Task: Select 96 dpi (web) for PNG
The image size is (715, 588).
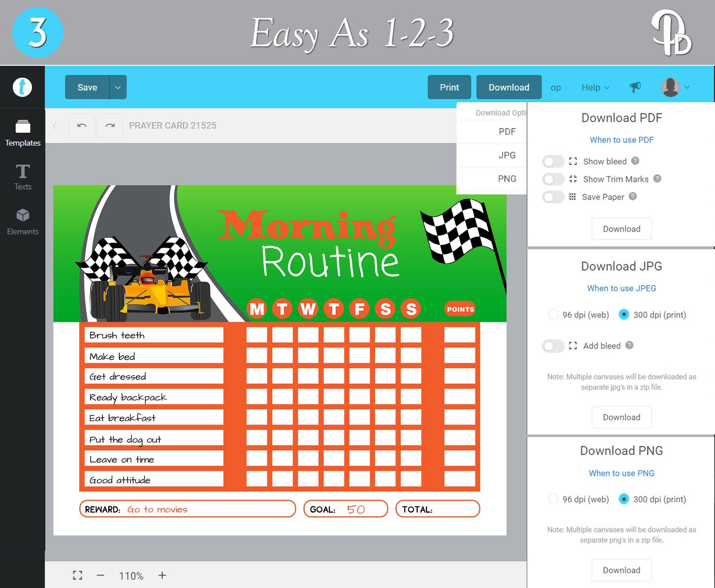Action: 552,499
